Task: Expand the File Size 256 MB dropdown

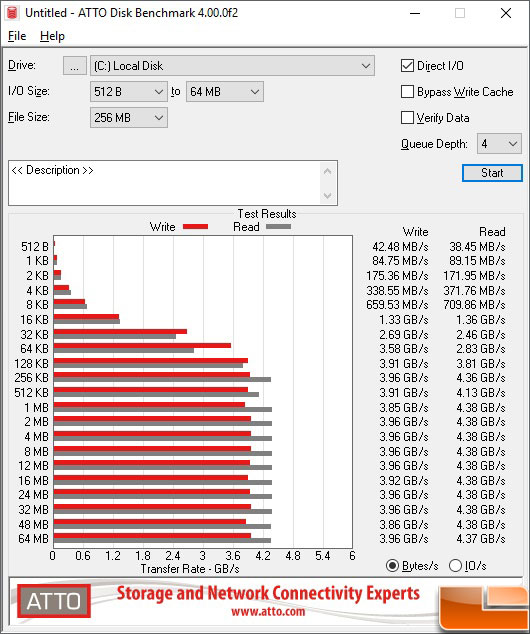Action: tap(129, 118)
